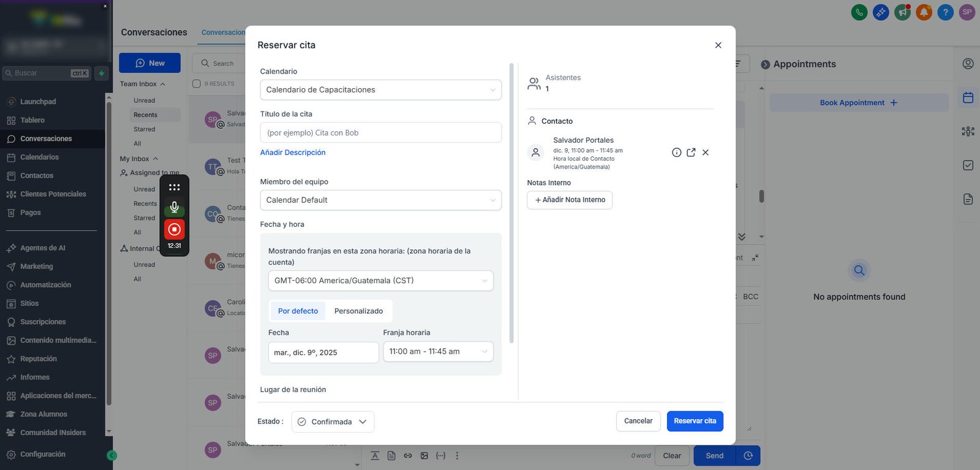Screen dimensions: 980x470
Task: Collapse the My Inbox section
Action: tap(138, 159)
